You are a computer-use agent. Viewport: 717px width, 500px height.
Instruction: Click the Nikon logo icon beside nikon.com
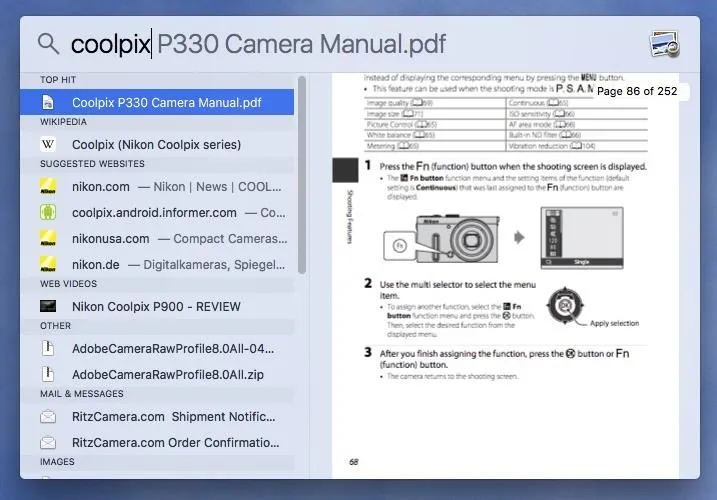click(48, 187)
